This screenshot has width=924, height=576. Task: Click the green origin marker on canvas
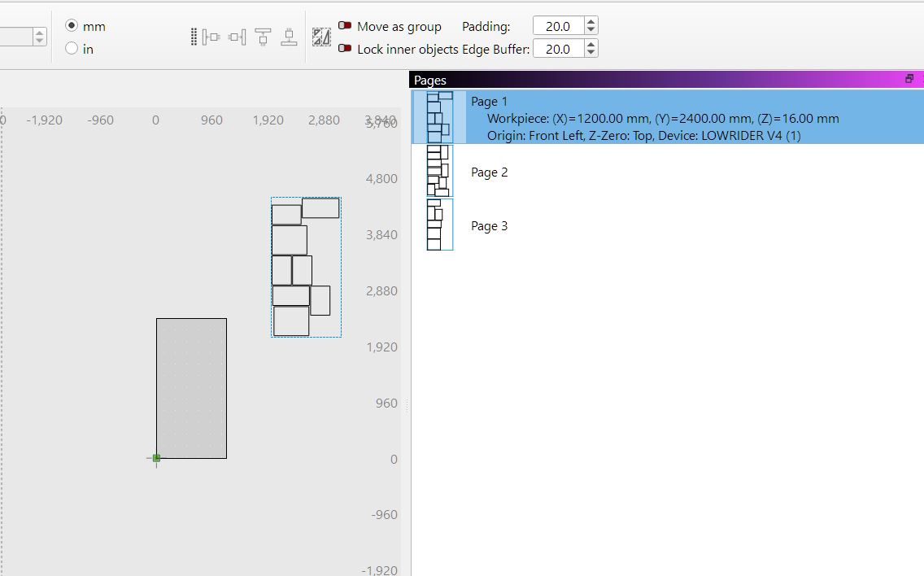pyautogui.click(x=156, y=458)
